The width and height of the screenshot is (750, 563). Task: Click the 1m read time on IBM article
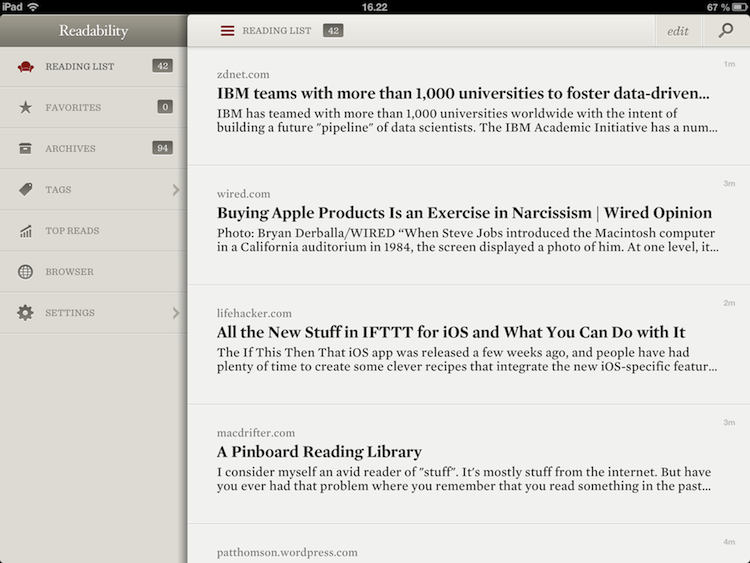point(729,64)
